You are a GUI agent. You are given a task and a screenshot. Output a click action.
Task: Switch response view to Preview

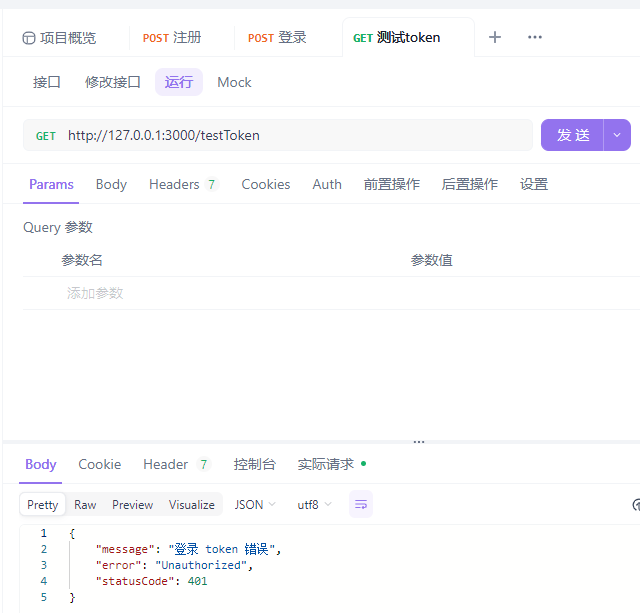coord(132,505)
